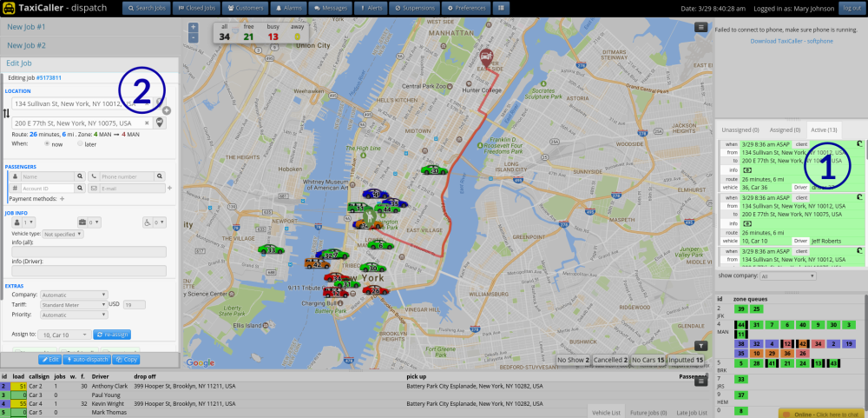Filter map by busy vehicles count 13
The image size is (868, 418).
pos(273,36)
